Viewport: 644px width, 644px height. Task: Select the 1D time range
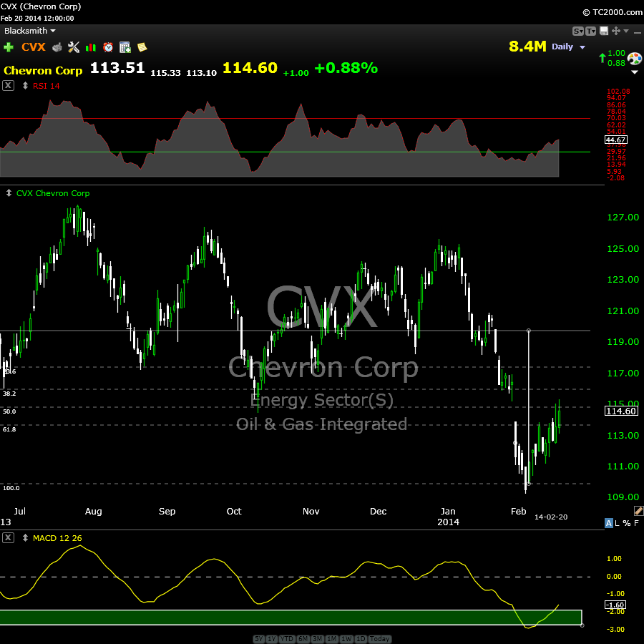[x=360, y=639]
